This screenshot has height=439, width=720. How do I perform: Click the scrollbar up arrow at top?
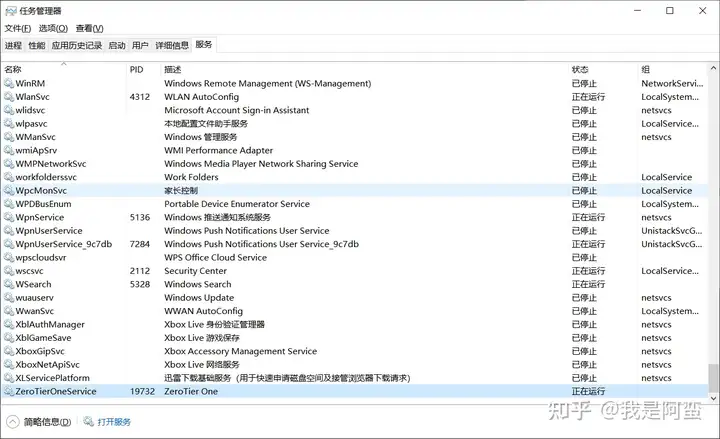point(713,68)
